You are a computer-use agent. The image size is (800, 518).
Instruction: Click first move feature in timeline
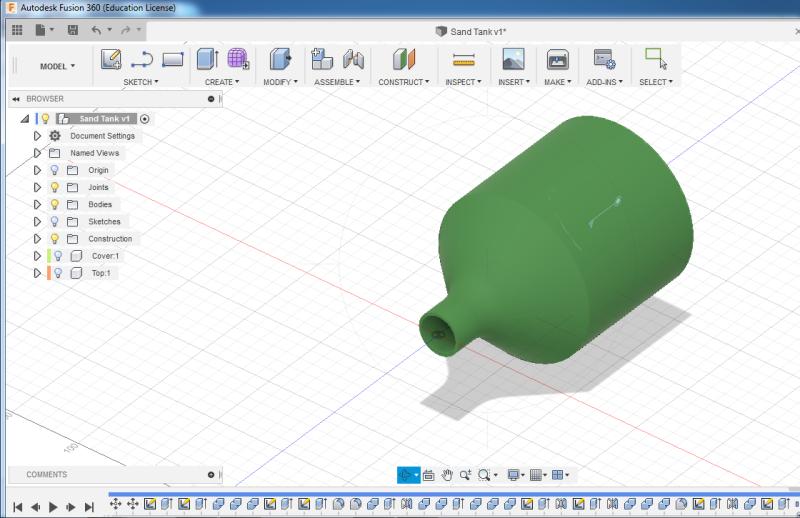115,504
